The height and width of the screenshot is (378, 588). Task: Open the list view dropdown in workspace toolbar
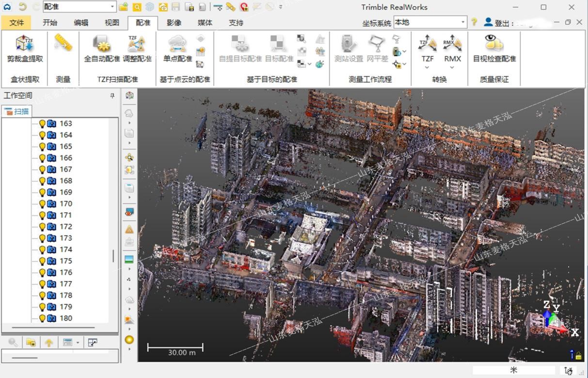coord(77,343)
